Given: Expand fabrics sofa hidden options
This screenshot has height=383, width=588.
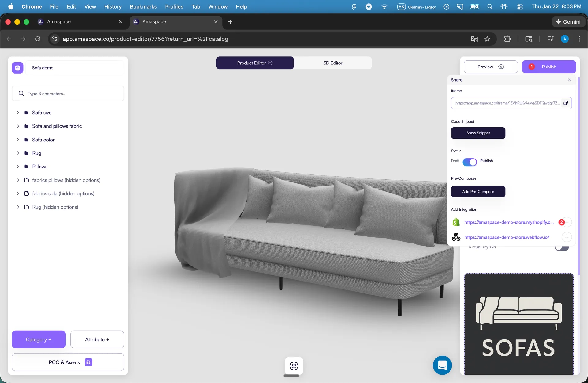Looking at the screenshot, I should point(18,193).
